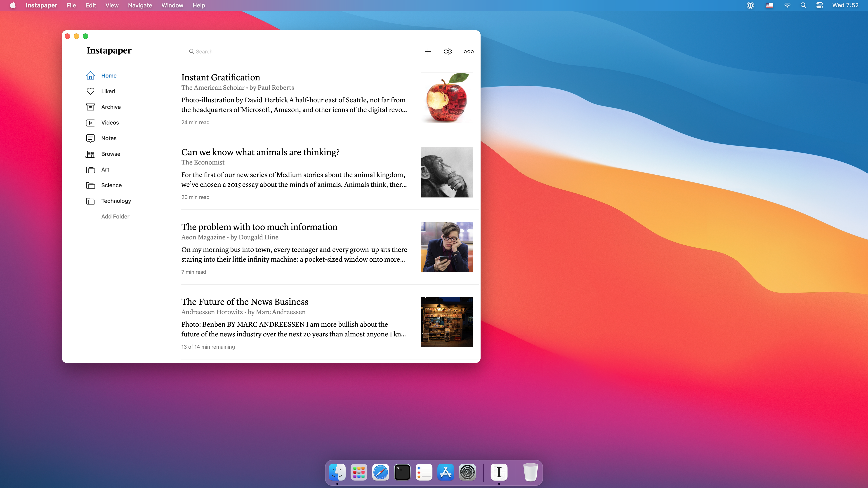Open the settings gear icon
The image size is (868, 488).
tap(448, 52)
